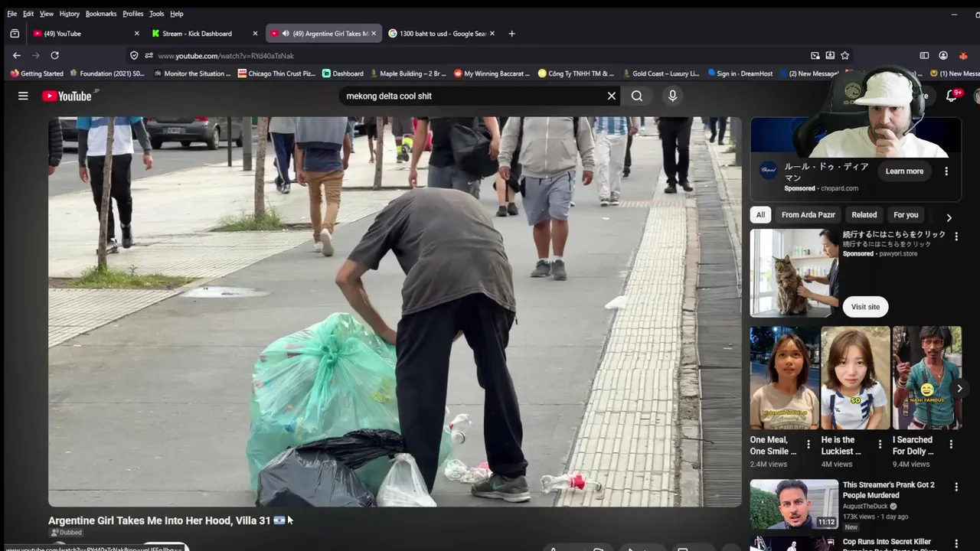Open YouTube notifications bell
This screenshot has height=551, width=980.
pos(951,96)
